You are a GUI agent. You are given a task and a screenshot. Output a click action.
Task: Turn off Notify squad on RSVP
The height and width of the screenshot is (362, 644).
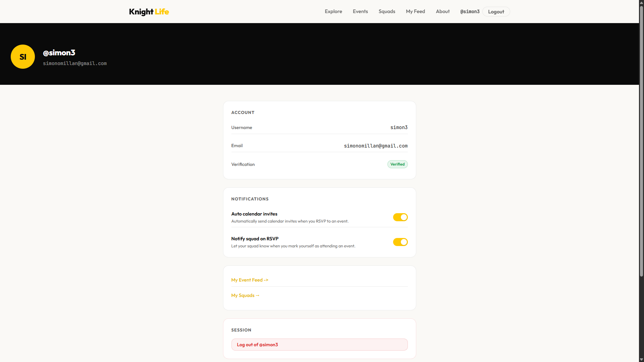(x=400, y=242)
